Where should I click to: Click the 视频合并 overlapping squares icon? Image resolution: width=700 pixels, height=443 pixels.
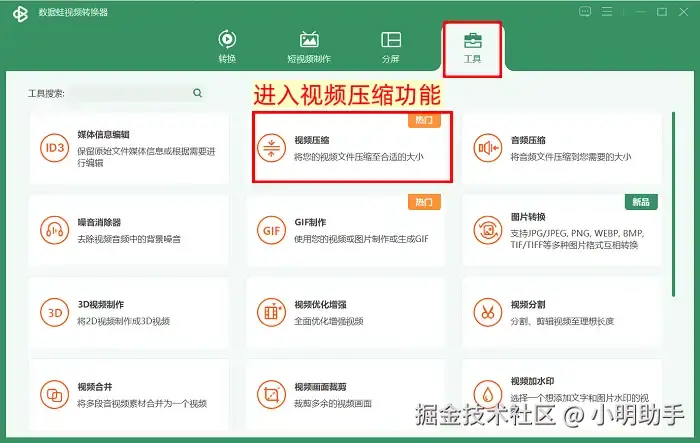tap(54, 395)
